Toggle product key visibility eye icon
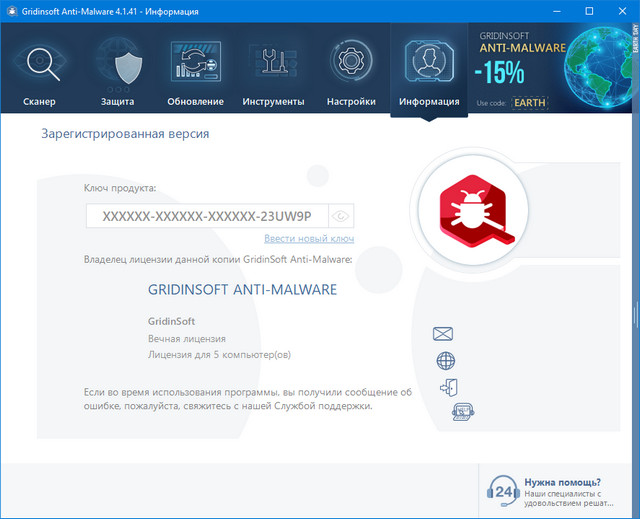Image resolution: width=640 pixels, height=519 pixels. (342, 216)
